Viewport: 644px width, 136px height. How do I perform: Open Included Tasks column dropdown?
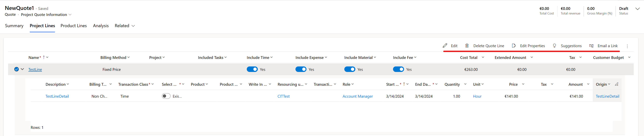click(x=225, y=57)
